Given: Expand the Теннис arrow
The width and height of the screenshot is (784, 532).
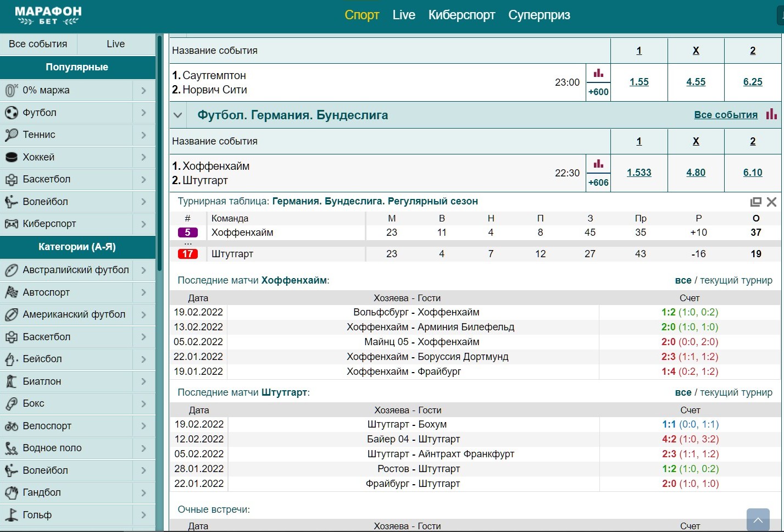Looking at the screenshot, I should tap(143, 135).
